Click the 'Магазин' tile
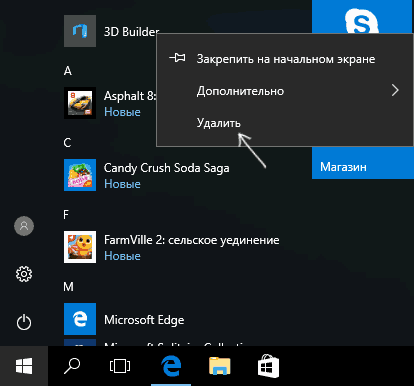Image resolution: width=414 pixels, height=386 pixels. pos(363,163)
